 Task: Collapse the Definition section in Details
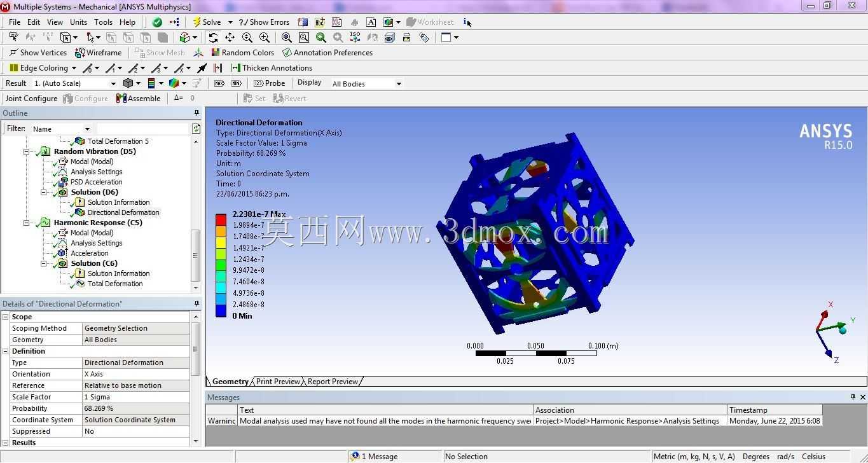pyautogui.click(x=6, y=351)
